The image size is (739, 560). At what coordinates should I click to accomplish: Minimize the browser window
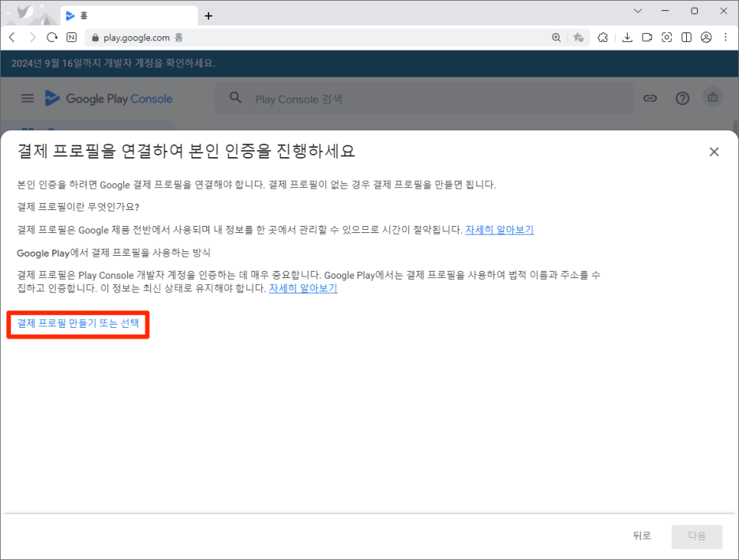pos(665,11)
